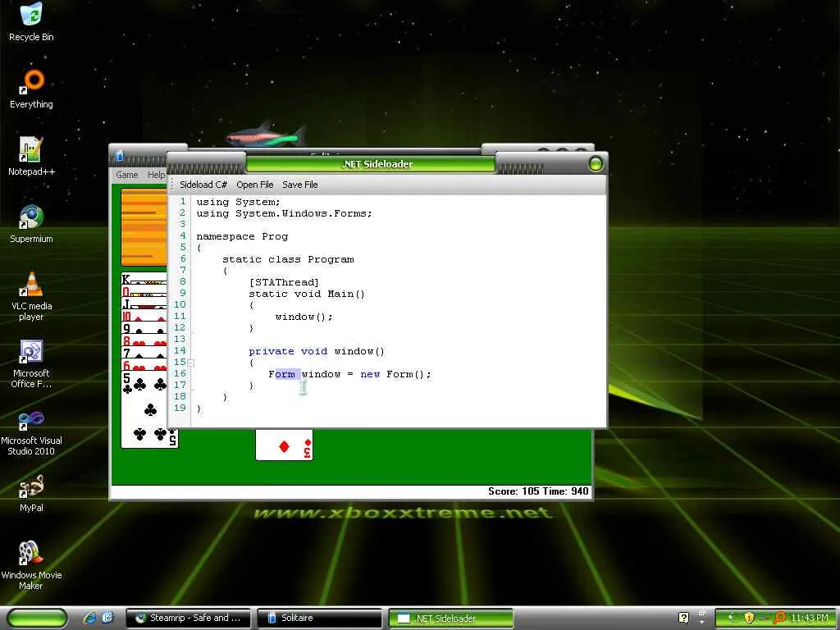This screenshot has width=840, height=630.
Task: Switch to the Steamrip taskbar window
Action: [189, 618]
